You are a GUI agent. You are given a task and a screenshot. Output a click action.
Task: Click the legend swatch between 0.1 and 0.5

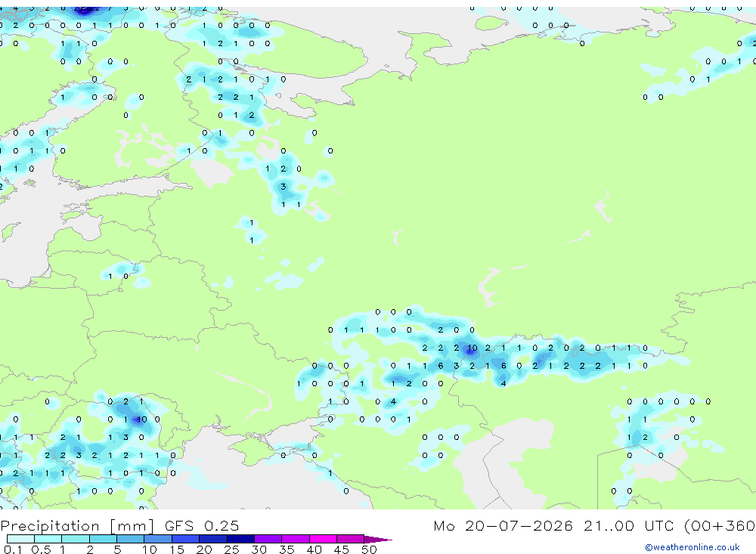[x=20, y=539]
